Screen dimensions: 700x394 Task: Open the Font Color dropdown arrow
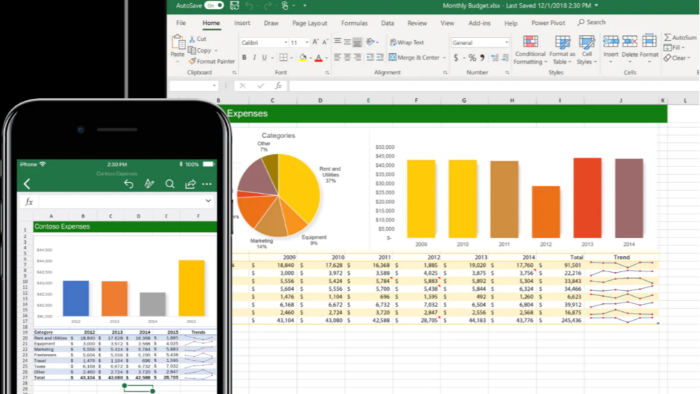point(326,58)
